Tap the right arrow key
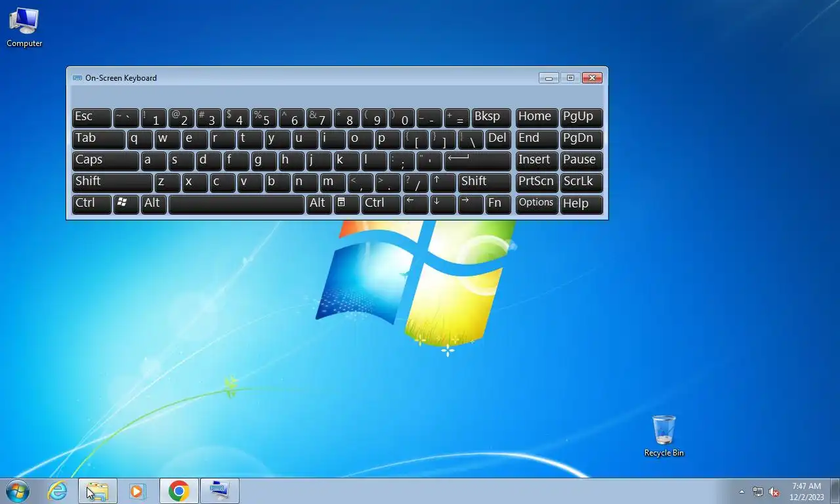This screenshot has width=840, height=504. point(471,204)
